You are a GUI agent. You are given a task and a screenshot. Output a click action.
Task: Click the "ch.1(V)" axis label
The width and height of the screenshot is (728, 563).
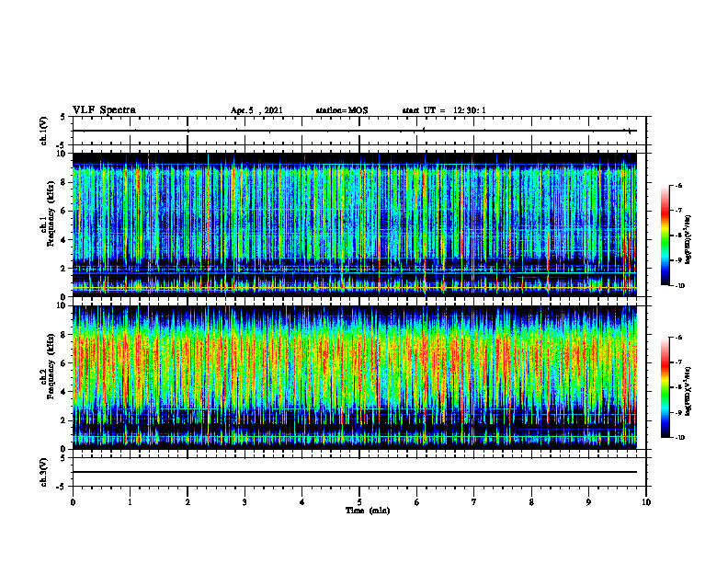click(43, 131)
